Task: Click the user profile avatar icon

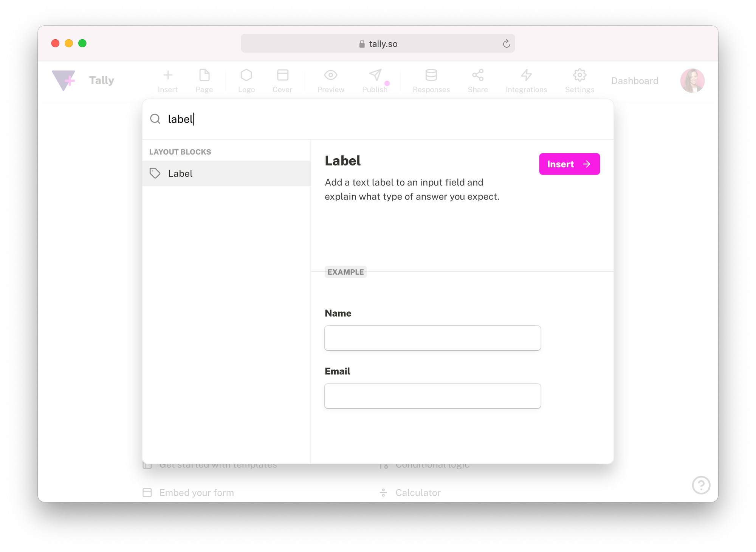Action: pos(692,80)
